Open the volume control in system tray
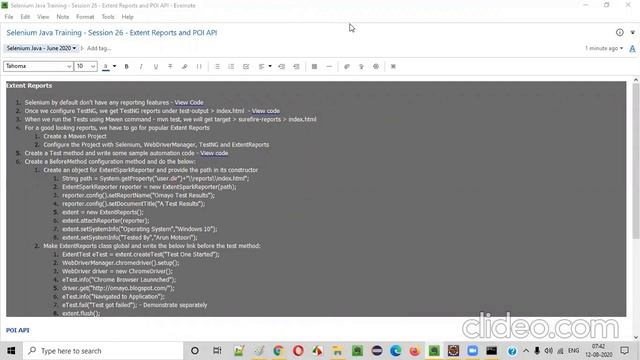Image resolution: width=640 pixels, height=360 pixels. click(x=549, y=351)
